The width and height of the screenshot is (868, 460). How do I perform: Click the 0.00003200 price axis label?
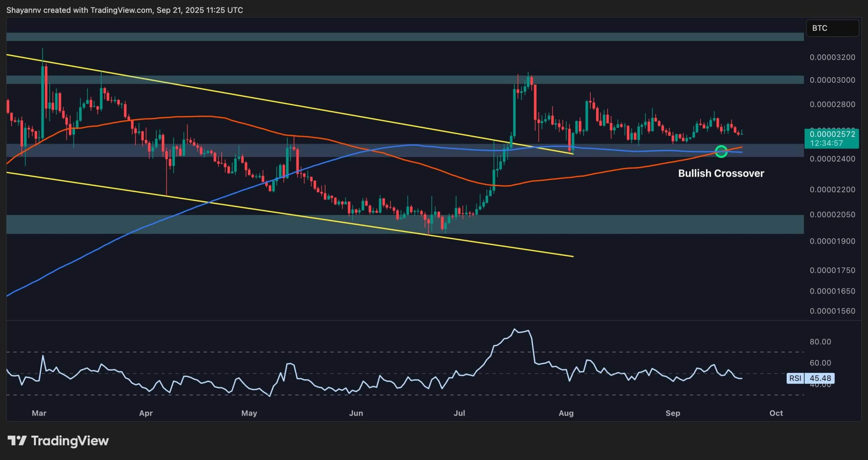[832, 57]
